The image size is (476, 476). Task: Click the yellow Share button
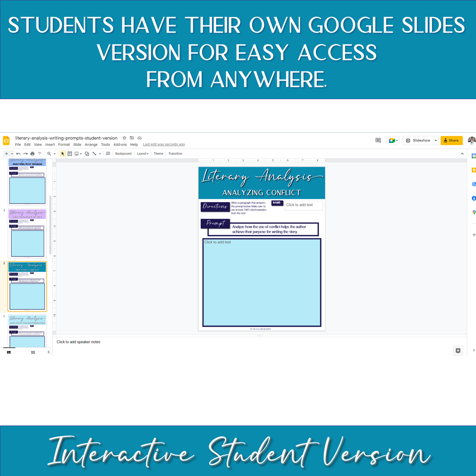pos(451,140)
